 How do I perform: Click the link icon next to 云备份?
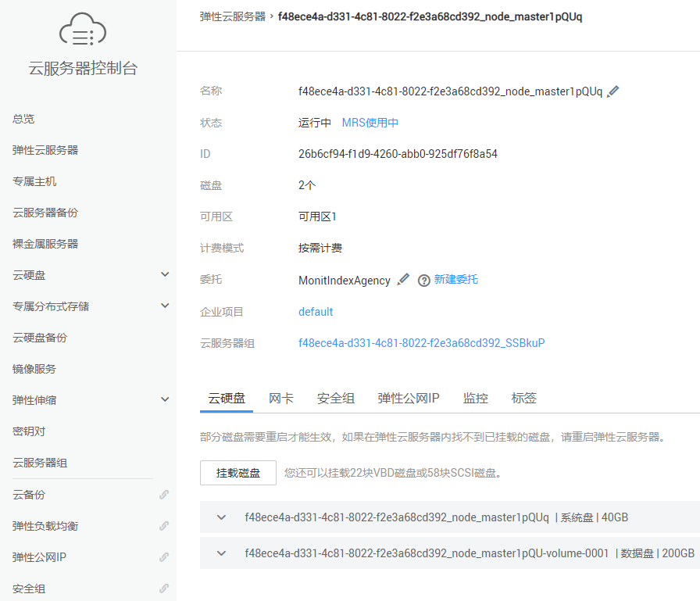coord(164,495)
